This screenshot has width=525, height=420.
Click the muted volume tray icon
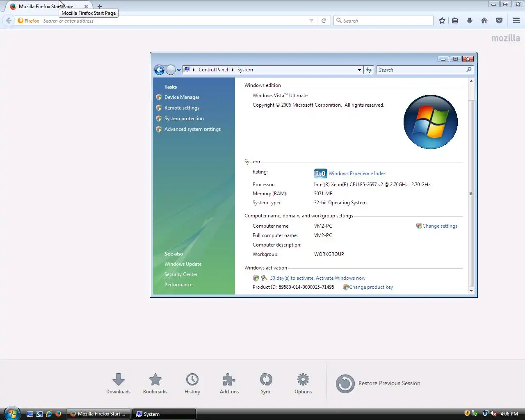point(493,413)
